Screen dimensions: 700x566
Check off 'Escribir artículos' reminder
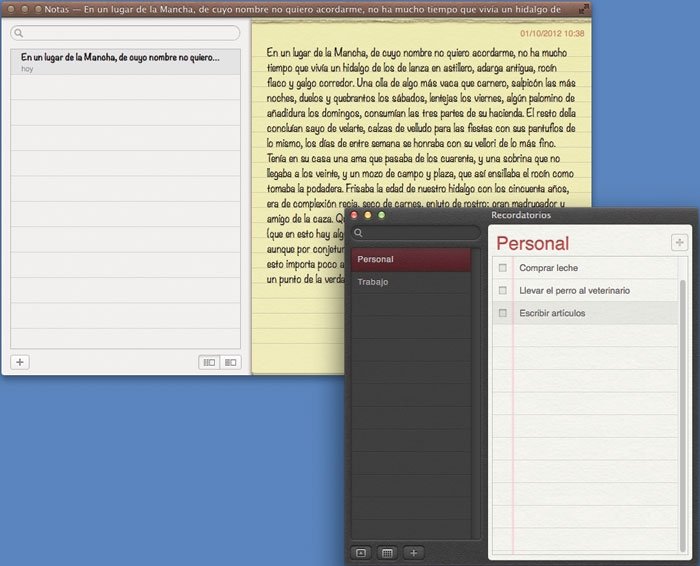pyautogui.click(x=503, y=313)
